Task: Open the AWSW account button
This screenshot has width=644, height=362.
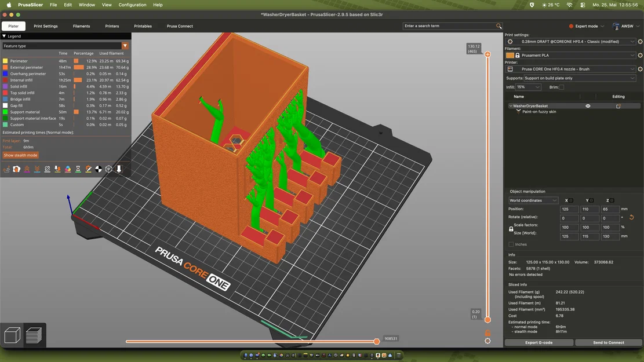Action: point(626,26)
